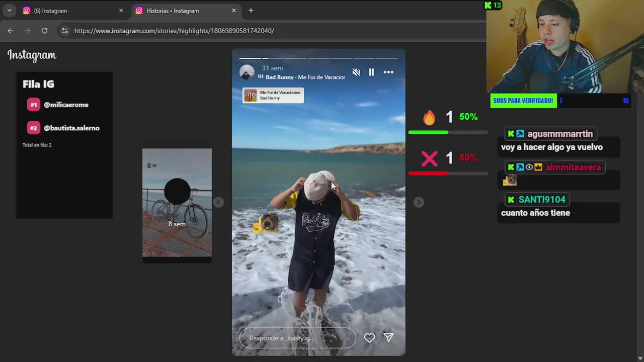Image resolution: width=644 pixels, height=362 pixels.
Task: Click the (6) Instagram tab favicon
Action: click(x=26, y=11)
